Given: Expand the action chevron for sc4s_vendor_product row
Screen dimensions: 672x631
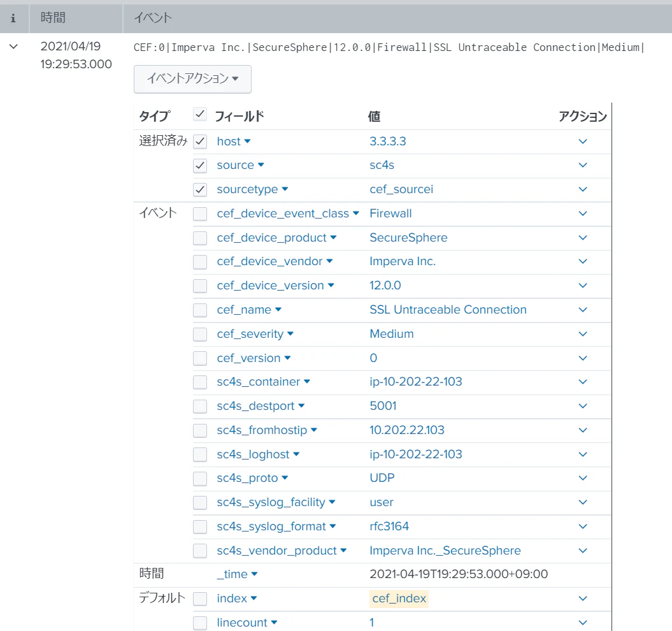Looking at the screenshot, I should 583,550.
